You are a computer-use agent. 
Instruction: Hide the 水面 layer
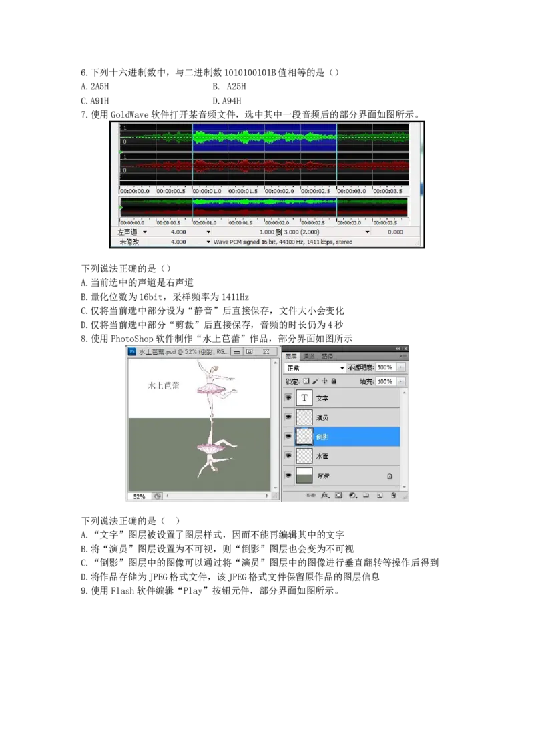[288, 456]
